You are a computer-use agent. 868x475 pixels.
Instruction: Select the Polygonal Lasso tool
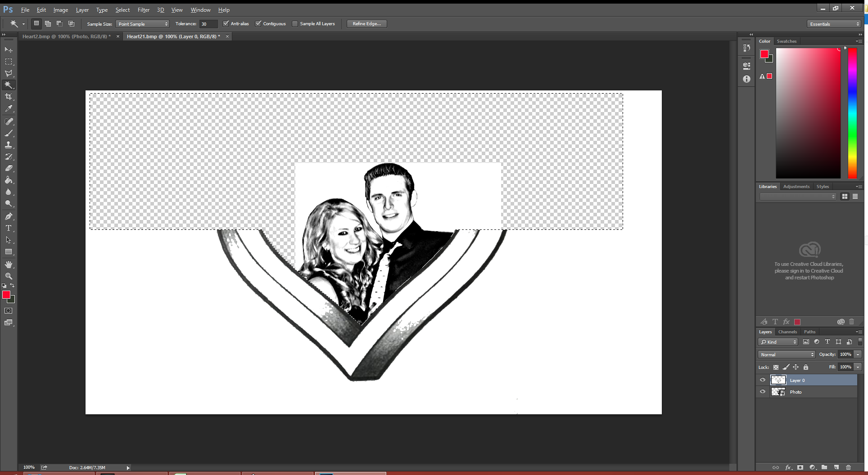9,73
